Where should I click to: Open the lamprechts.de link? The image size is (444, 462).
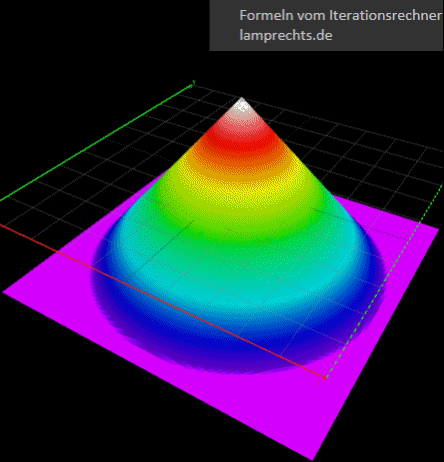click(286, 35)
